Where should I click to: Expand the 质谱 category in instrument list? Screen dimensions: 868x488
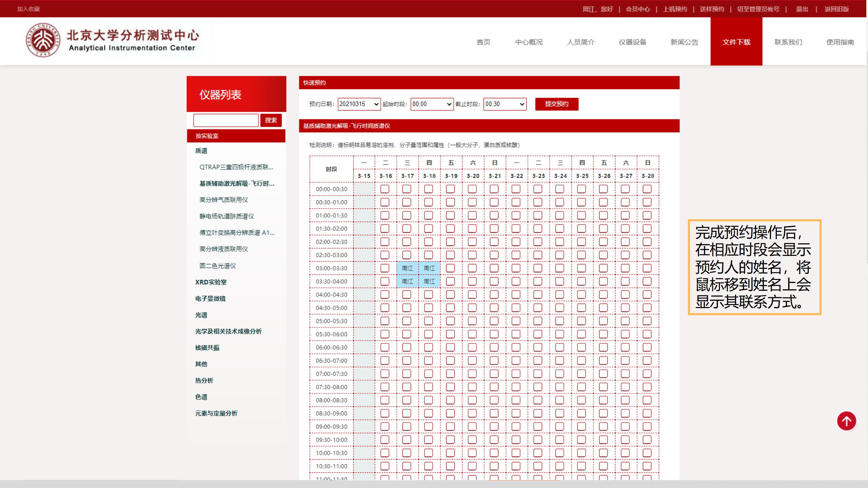click(x=201, y=151)
